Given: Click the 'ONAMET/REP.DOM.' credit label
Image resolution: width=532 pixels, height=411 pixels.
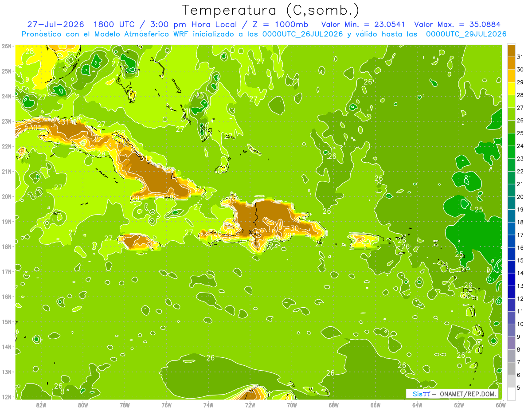Looking at the screenshot, I should [x=469, y=394].
